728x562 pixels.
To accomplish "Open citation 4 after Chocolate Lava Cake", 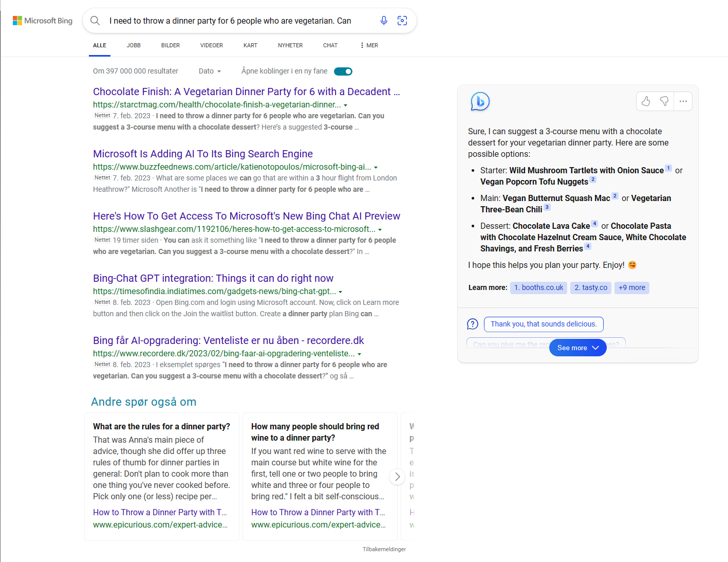I will 594,224.
